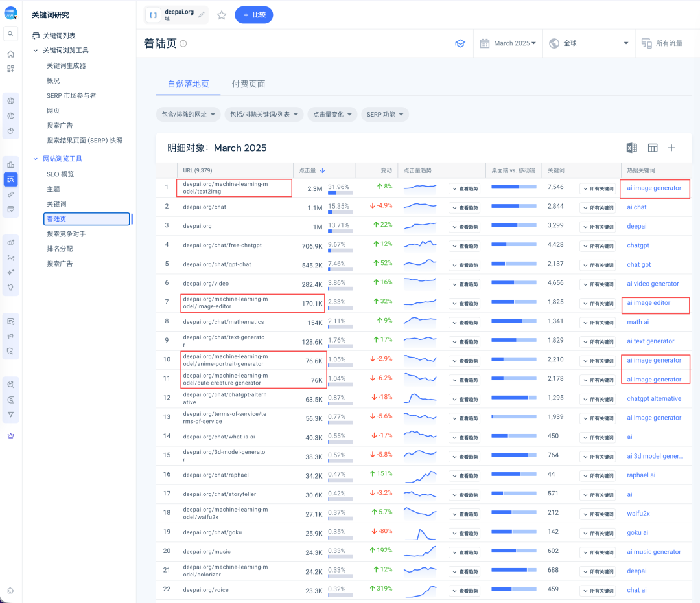700x603 pixels.
Task: Open the 点击量变化 filter dropdown
Action: 332,115
